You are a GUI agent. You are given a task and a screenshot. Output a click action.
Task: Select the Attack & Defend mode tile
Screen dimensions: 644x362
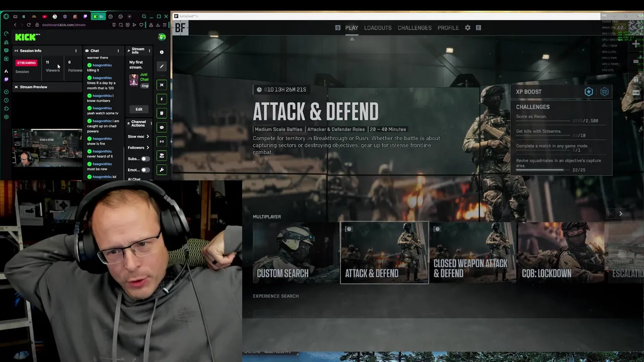pyautogui.click(x=384, y=252)
